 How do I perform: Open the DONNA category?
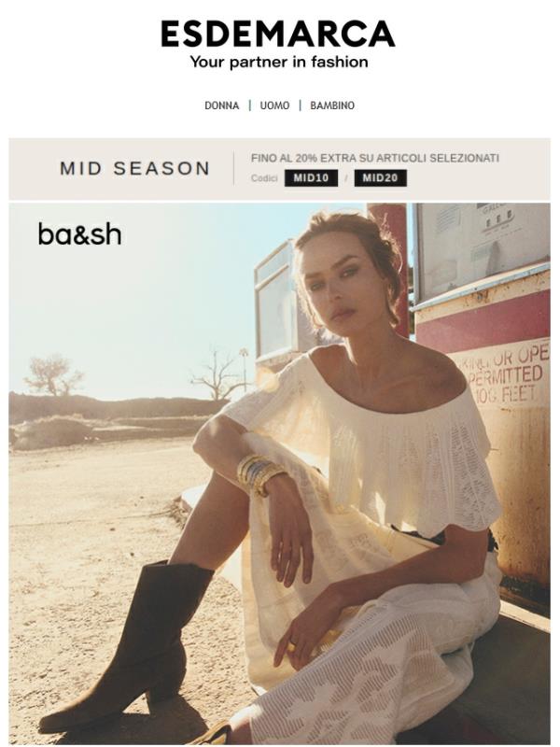pos(221,106)
